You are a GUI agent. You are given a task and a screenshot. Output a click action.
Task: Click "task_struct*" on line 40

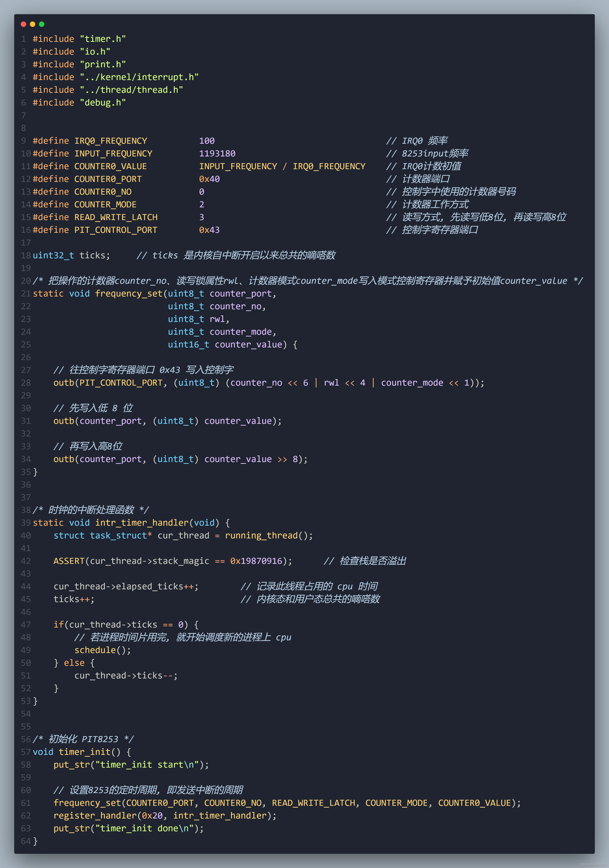tap(121, 536)
